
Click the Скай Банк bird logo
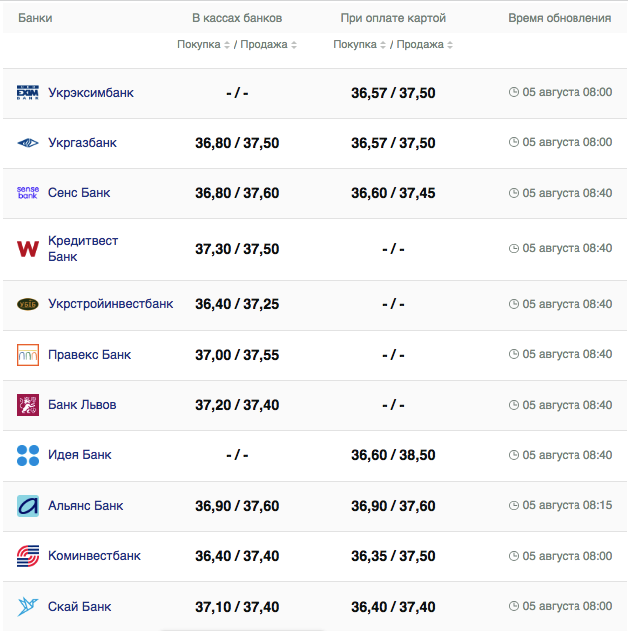click(x=28, y=607)
